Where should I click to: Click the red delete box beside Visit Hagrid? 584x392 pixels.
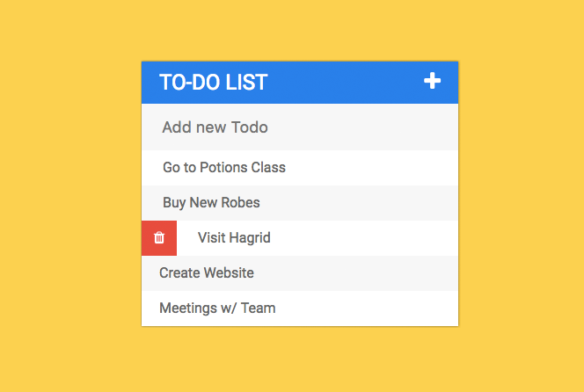pyautogui.click(x=159, y=238)
